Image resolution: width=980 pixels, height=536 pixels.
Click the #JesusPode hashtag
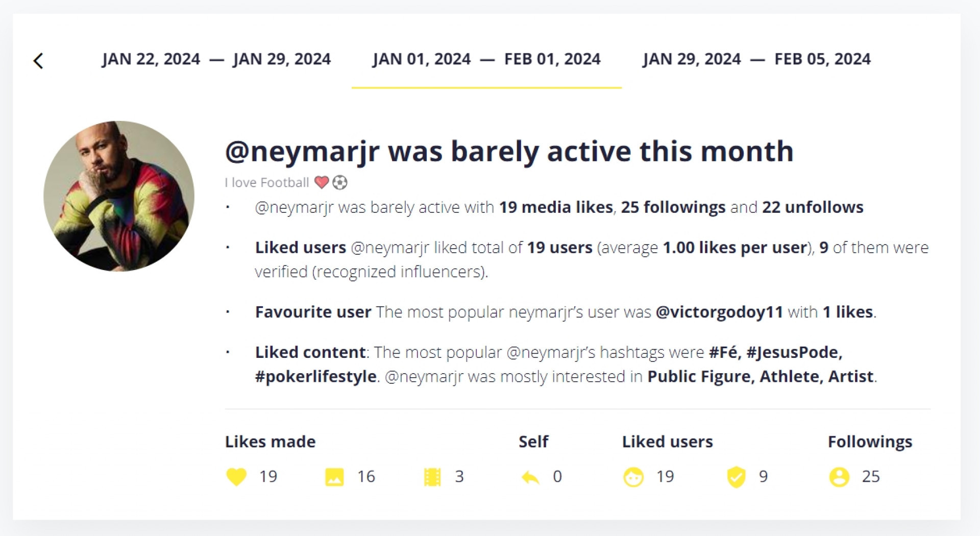coord(794,352)
